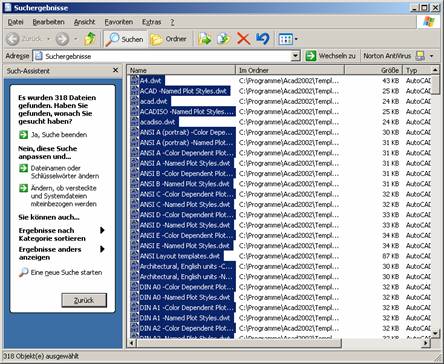Click the horizontal scrollbar thumb

coord(239,343)
